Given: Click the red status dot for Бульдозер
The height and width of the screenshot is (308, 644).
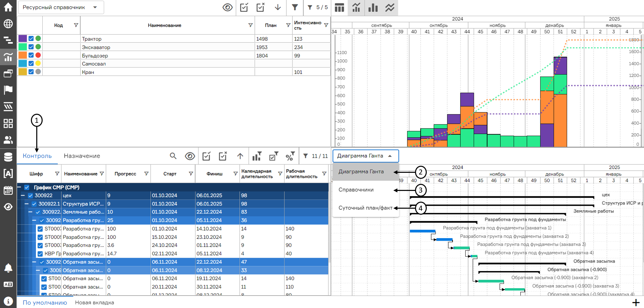Looking at the screenshot, I should tap(38, 55).
